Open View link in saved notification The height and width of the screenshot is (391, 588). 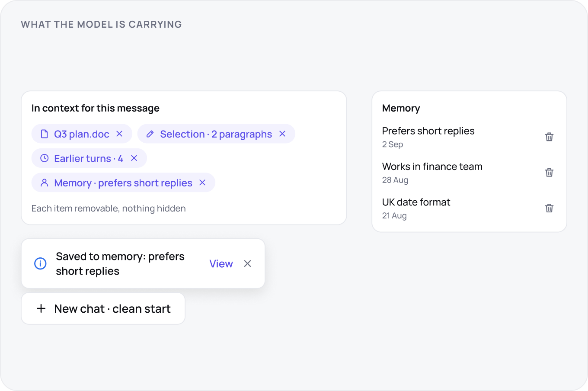tap(221, 263)
